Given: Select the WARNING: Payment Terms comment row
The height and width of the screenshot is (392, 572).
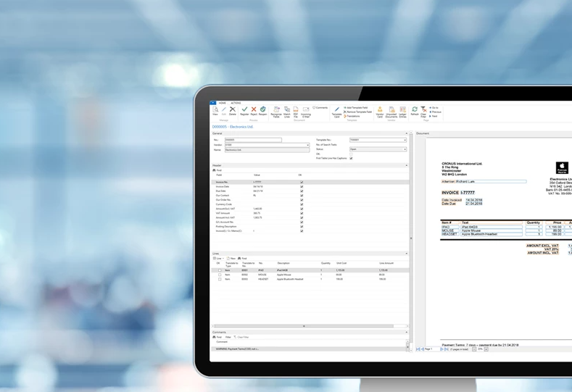Looking at the screenshot, I should [x=309, y=349].
